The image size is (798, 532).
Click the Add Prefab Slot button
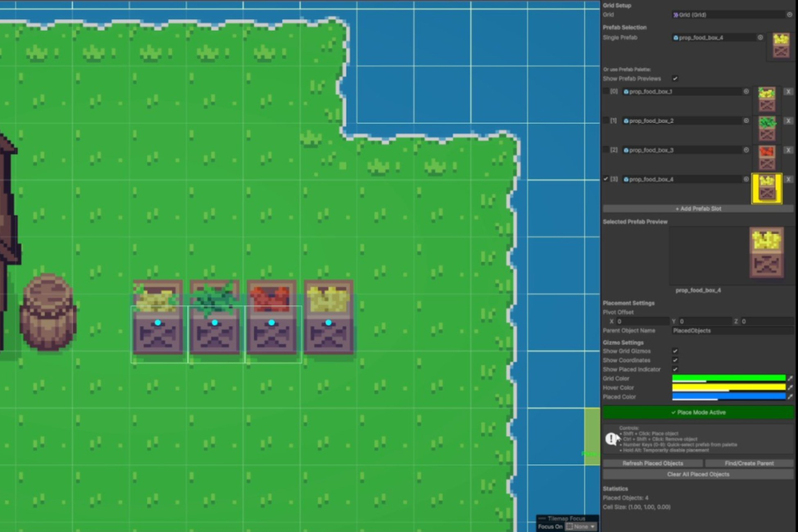pos(698,209)
